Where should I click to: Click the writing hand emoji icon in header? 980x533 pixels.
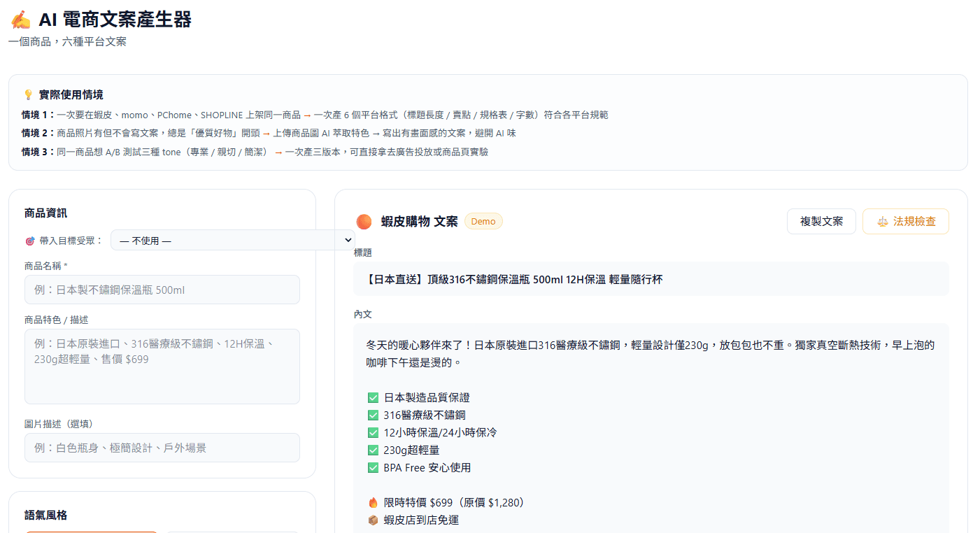(x=21, y=20)
